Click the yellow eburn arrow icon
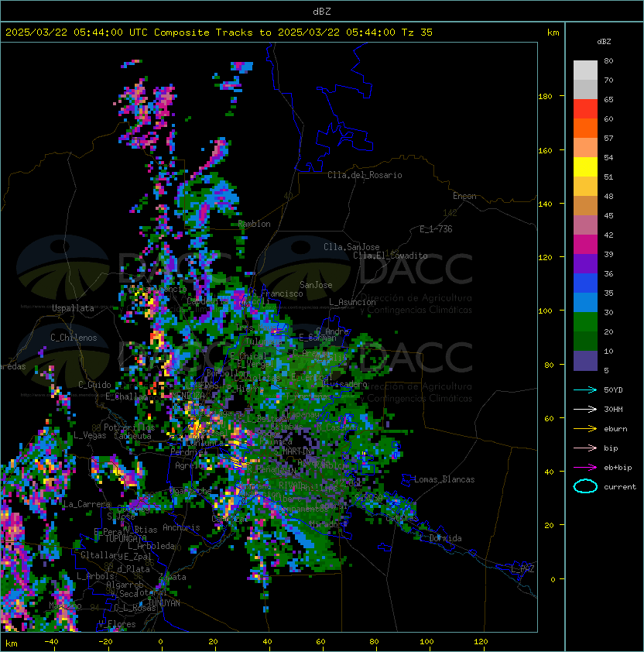The width and height of the screenshot is (644, 652). coord(585,429)
